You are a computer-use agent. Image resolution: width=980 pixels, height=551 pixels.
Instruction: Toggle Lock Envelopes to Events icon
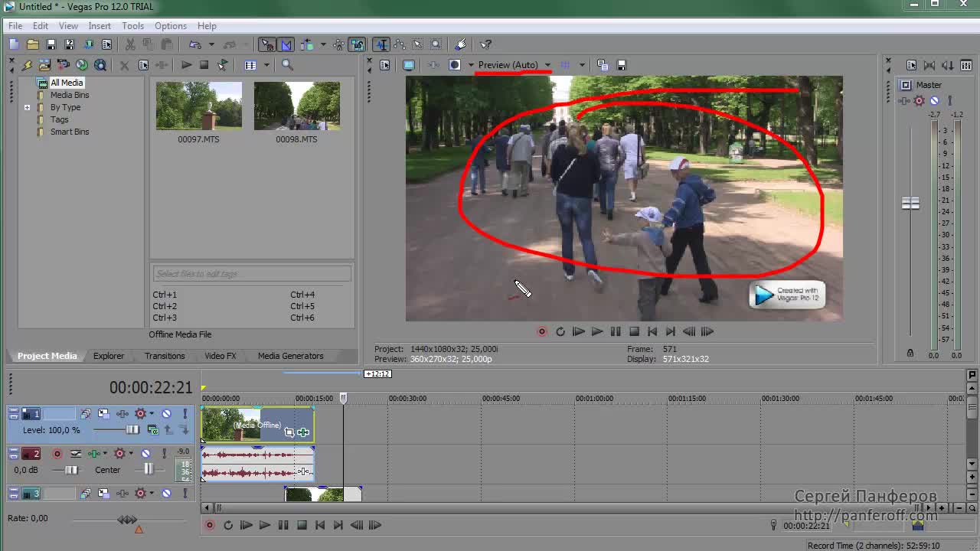click(x=338, y=44)
